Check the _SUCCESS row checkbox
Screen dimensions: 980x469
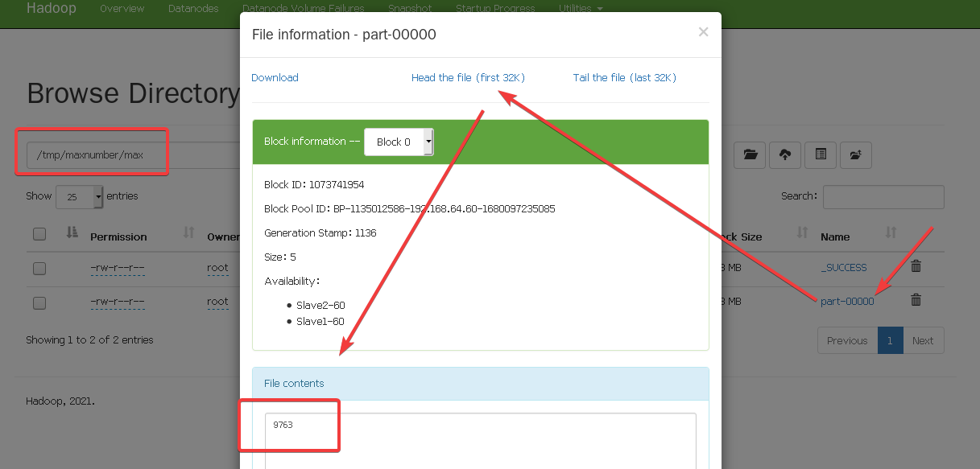click(x=39, y=269)
